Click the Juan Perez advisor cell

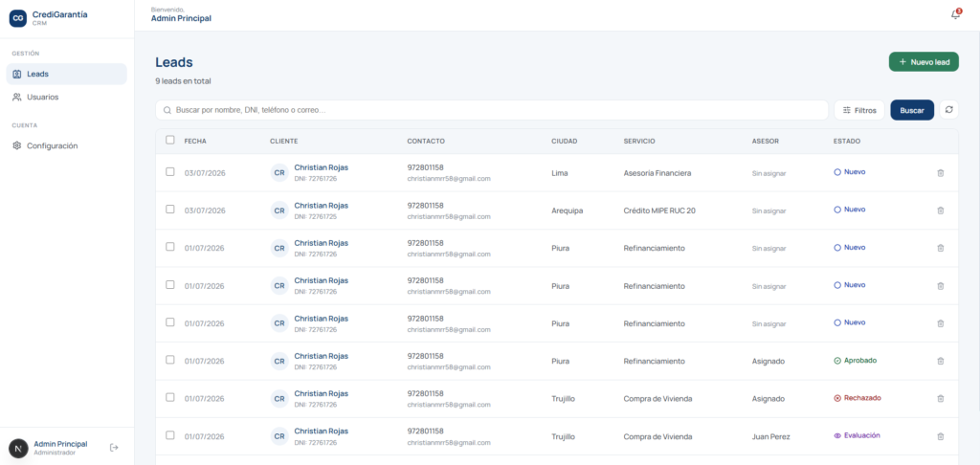pyautogui.click(x=770, y=437)
